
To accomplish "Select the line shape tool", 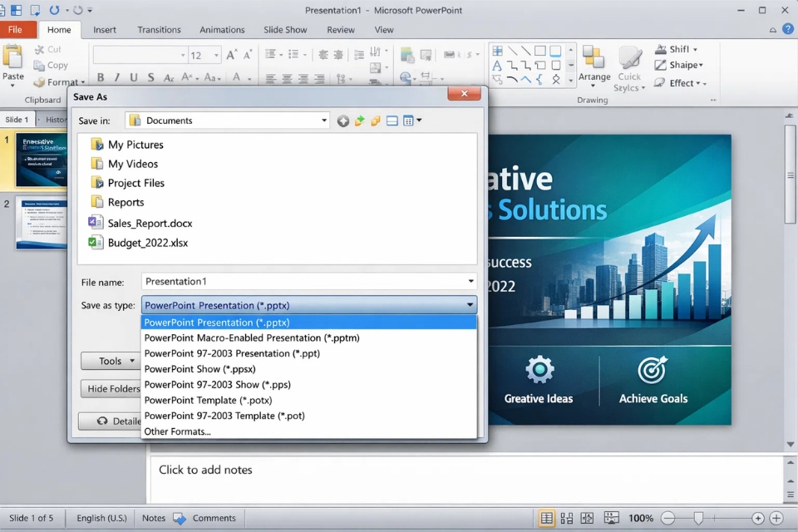I will (x=514, y=52).
